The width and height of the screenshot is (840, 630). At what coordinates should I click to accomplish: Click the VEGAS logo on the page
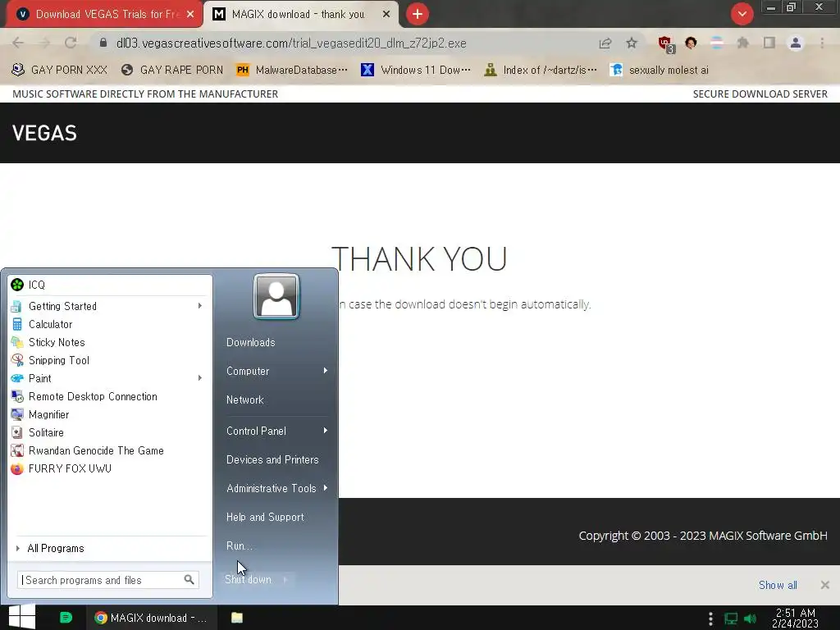44,133
